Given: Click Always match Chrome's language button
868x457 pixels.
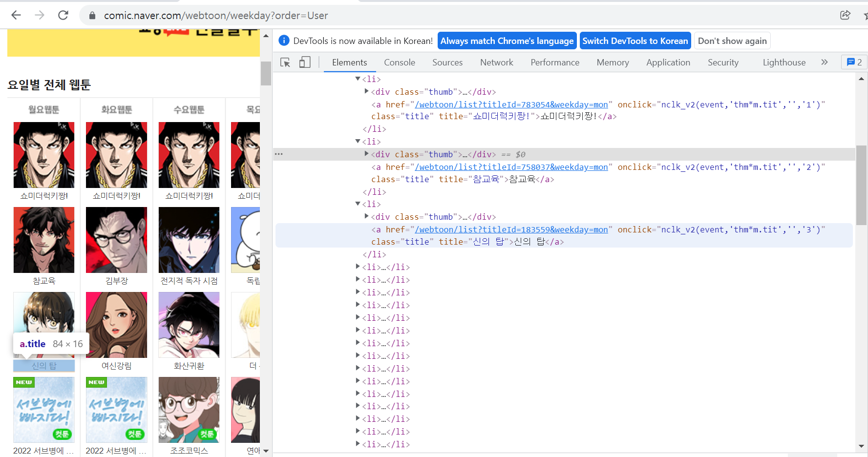Looking at the screenshot, I should click(507, 41).
